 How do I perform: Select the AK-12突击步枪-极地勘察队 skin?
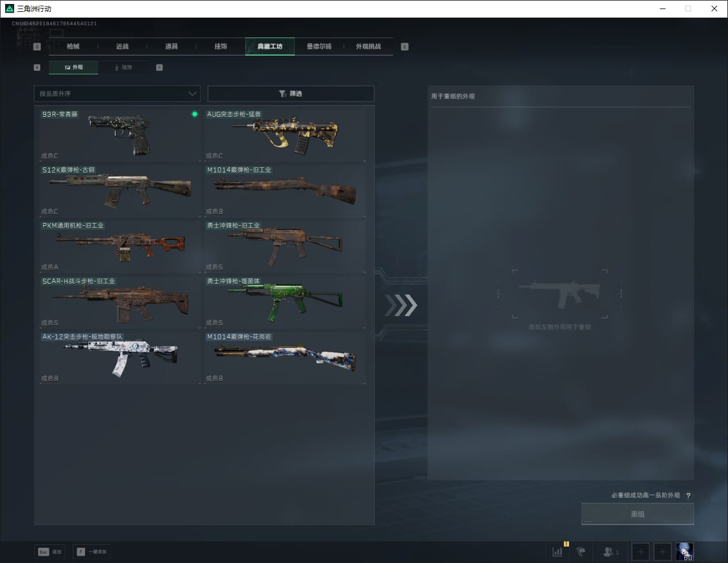click(x=119, y=356)
